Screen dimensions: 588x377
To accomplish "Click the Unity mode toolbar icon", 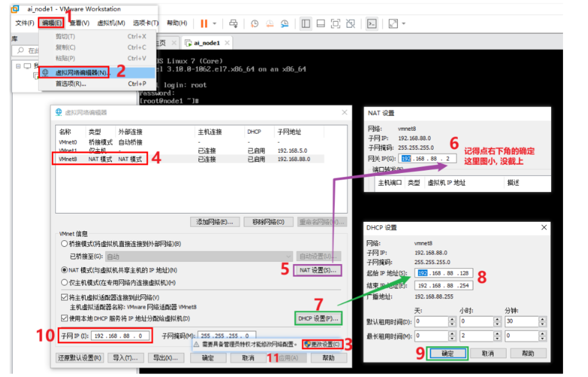I will (x=350, y=24).
